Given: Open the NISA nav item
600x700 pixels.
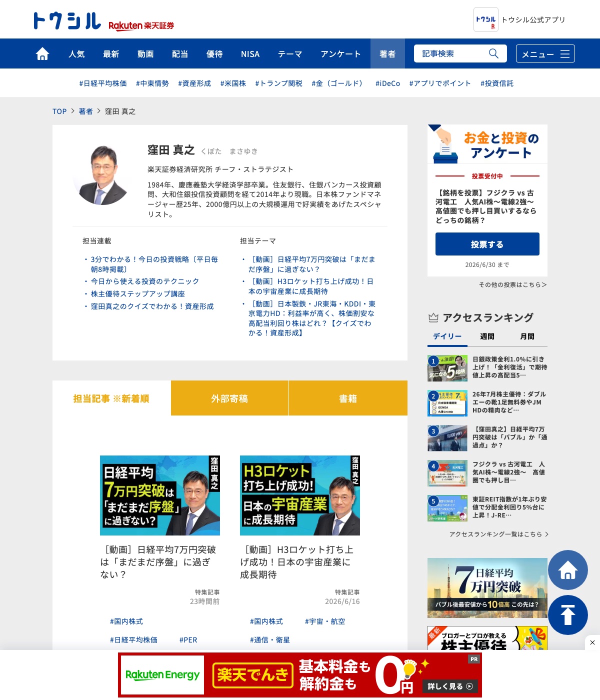Looking at the screenshot, I should click(250, 53).
